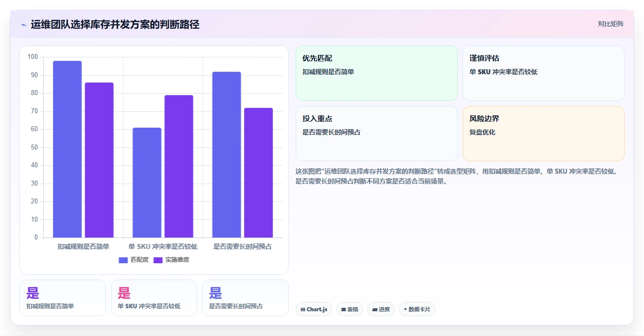Click 实施难度 bar for 扣减规则是否简单
Image resolution: width=644 pixels, height=336 pixels.
[x=99, y=160]
